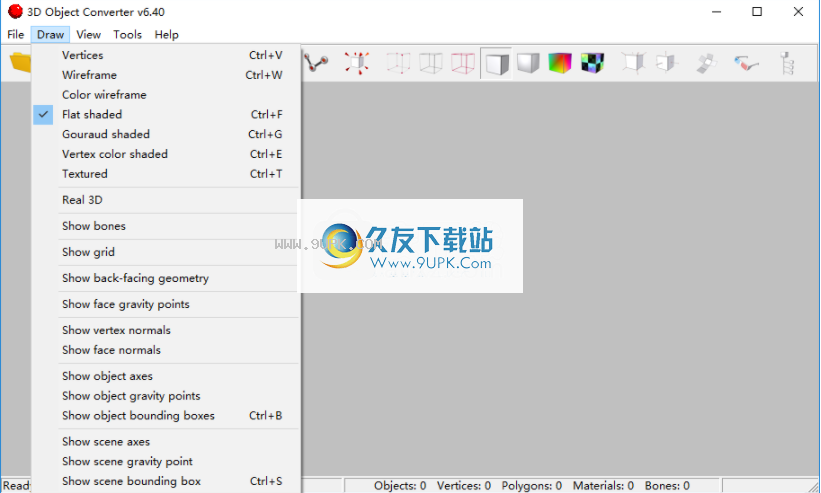Screen dimensions: 821x493
Task: Select the Gouraud shaded cube toolbar icon
Action: pos(528,63)
